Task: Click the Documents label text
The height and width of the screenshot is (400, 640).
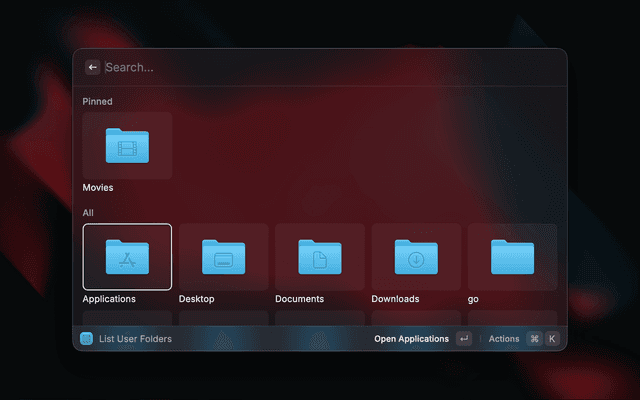Action: pos(300,299)
